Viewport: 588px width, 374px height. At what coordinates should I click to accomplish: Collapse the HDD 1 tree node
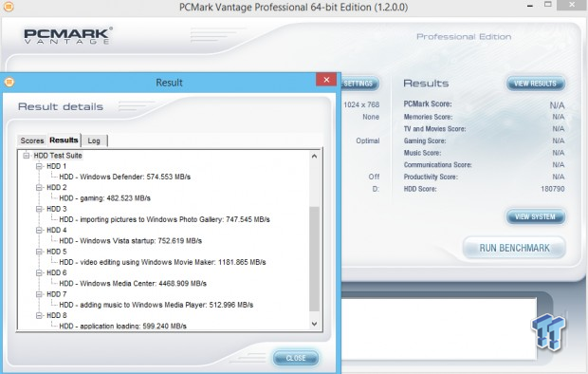(x=39, y=166)
